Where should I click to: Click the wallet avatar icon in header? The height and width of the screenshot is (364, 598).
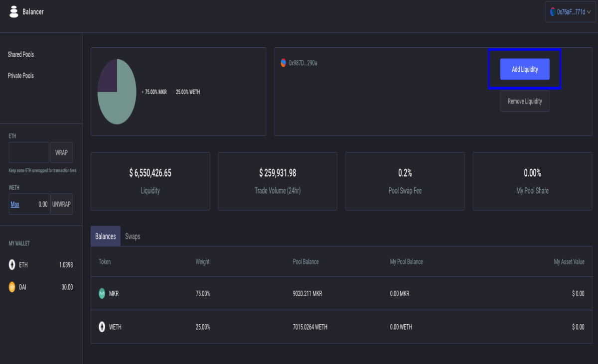click(552, 11)
